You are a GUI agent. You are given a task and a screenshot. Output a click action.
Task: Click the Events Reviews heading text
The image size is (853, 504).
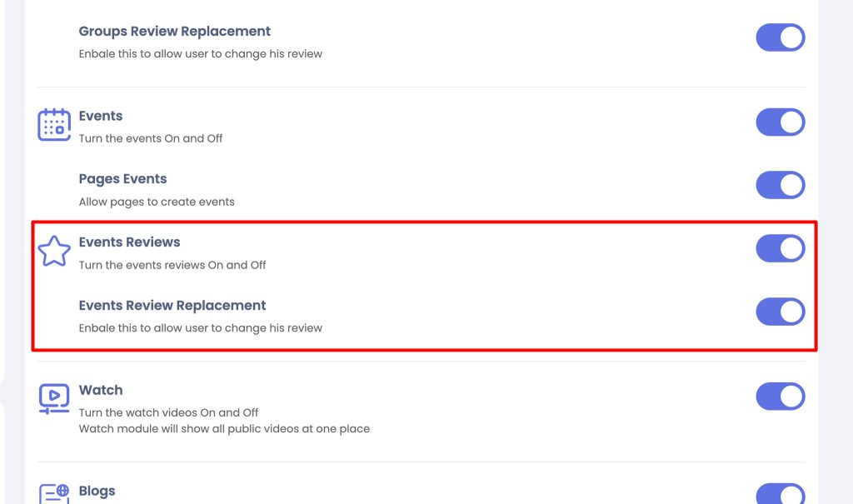(129, 242)
